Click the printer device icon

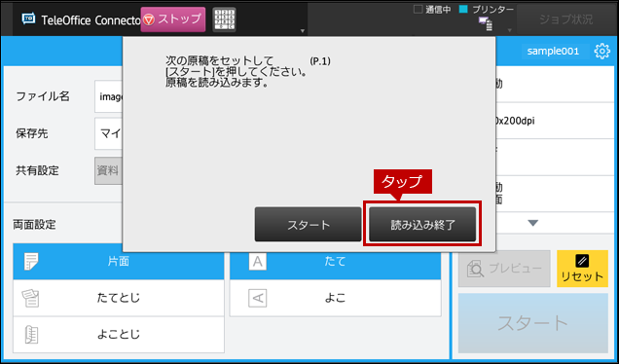point(485,24)
